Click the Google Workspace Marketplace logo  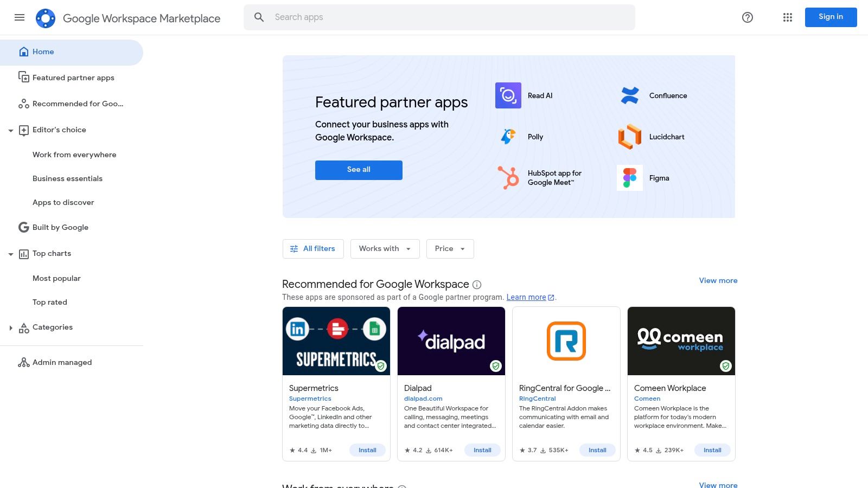click(x=46, y=18)
